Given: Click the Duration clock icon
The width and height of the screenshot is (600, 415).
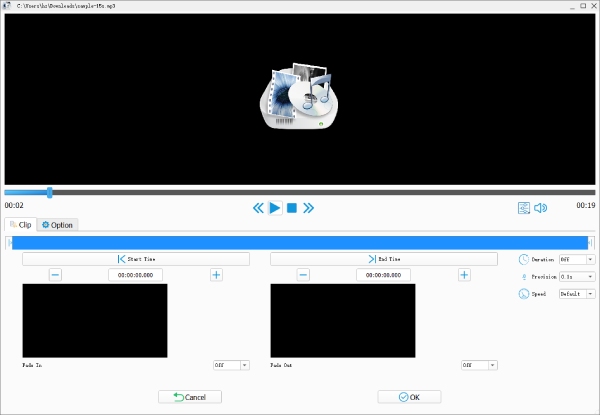Looking at the screenshot, I should point(523,259).
